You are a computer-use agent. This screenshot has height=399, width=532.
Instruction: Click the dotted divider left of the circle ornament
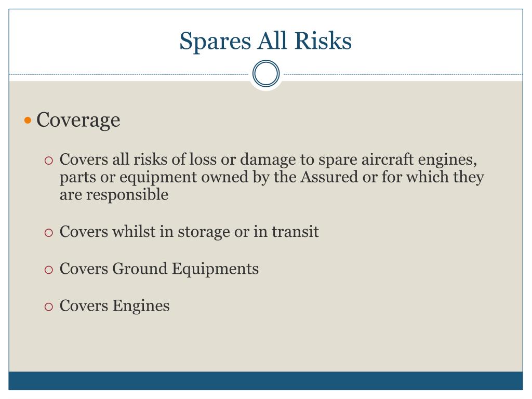[130, 74]
